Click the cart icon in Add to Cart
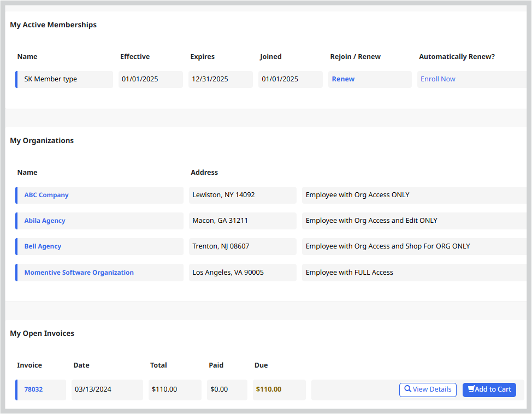The width and height of the screenshot is (532, 414). pos(471,389)
